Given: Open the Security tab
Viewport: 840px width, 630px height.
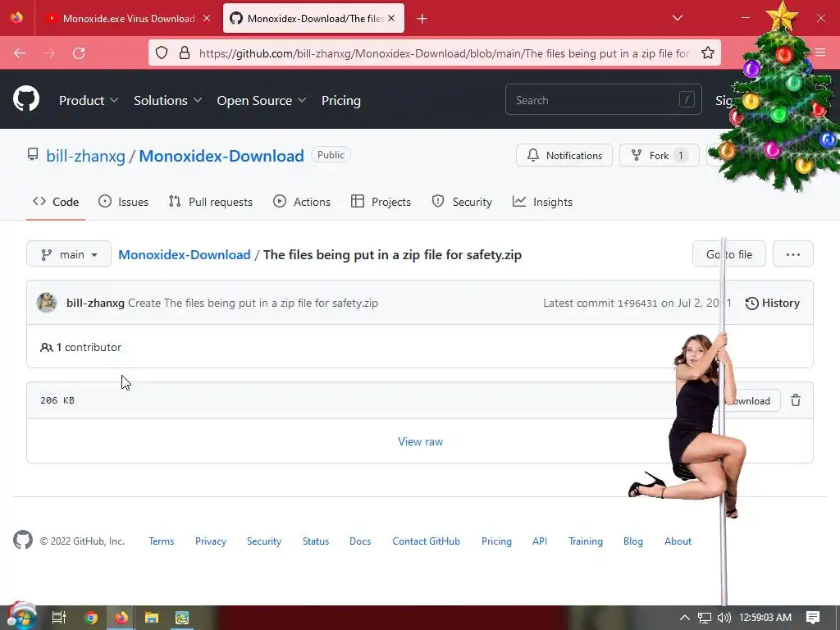Looking at the screenshot, I should tap(462, 202).
